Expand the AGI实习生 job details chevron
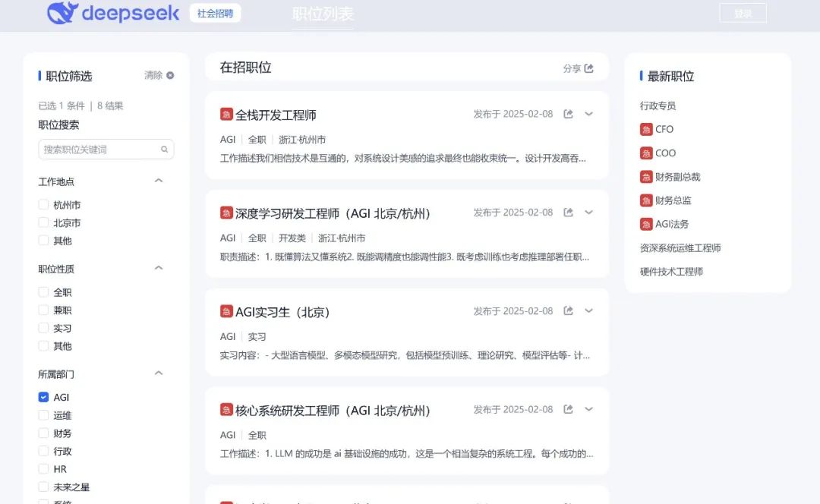Image resolution: width=820 pixels, height=504 pixels. (x=589, y=310)
